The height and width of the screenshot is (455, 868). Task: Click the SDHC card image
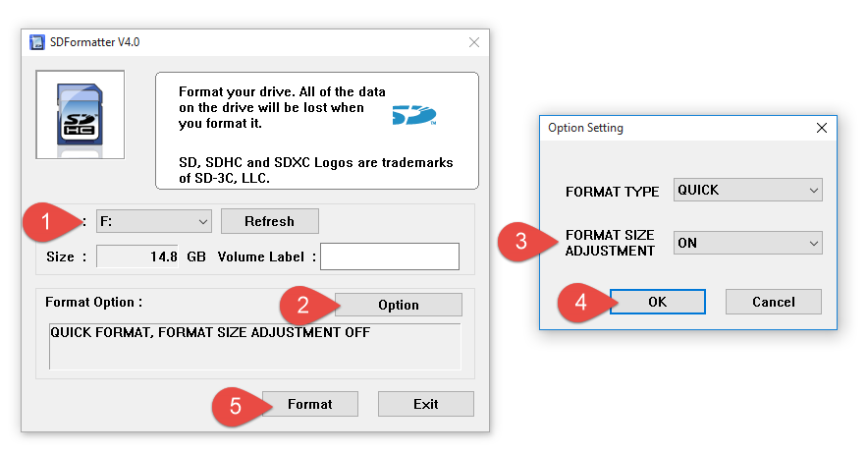tap(81, 115)
